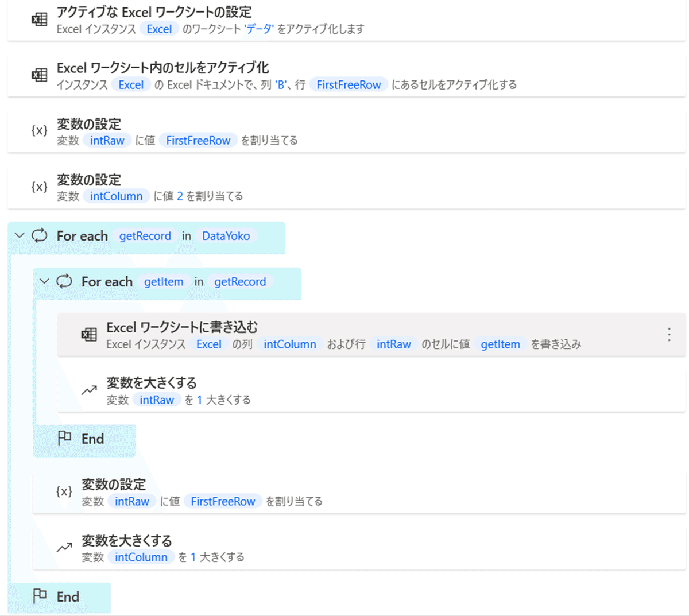This screenshot has width=689, height=616.
Task: Click Excel icon of Excel ワークシートに書き込む action
Action: 89,335
